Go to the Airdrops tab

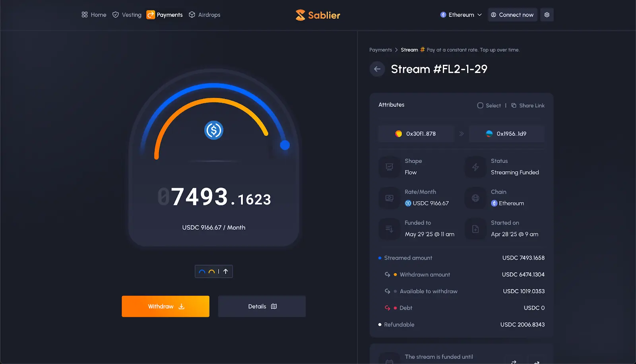[204, 15]
